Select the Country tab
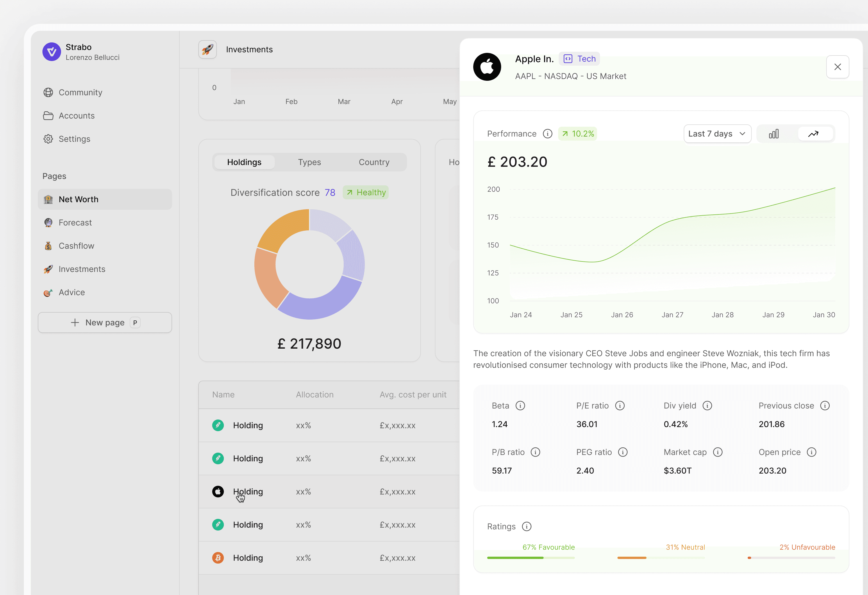868x595 pixels. pyautogui.click(x=374, y=162)
